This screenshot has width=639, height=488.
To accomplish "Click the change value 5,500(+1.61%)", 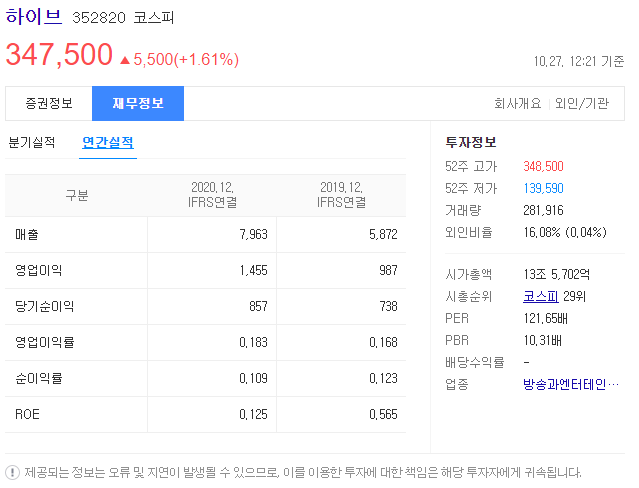I will point(186,60).
